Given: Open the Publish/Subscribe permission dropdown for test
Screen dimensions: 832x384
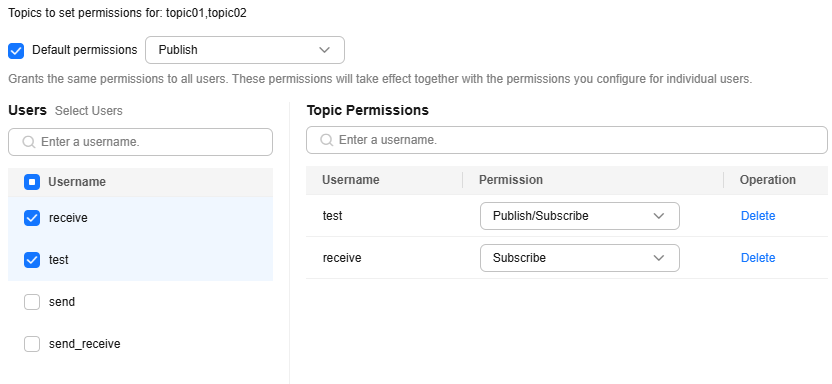Looking at the screenshot, I should tap(579, 216).
